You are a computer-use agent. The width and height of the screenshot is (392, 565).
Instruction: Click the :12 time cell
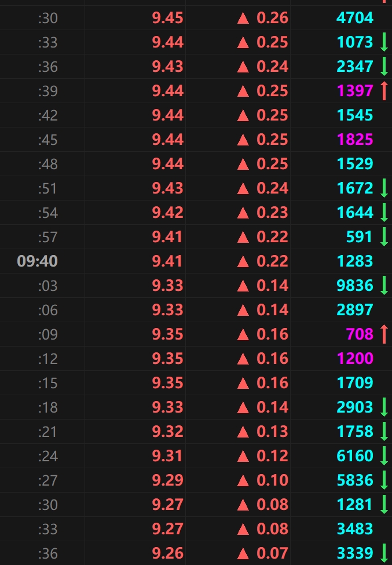[48, 359]
